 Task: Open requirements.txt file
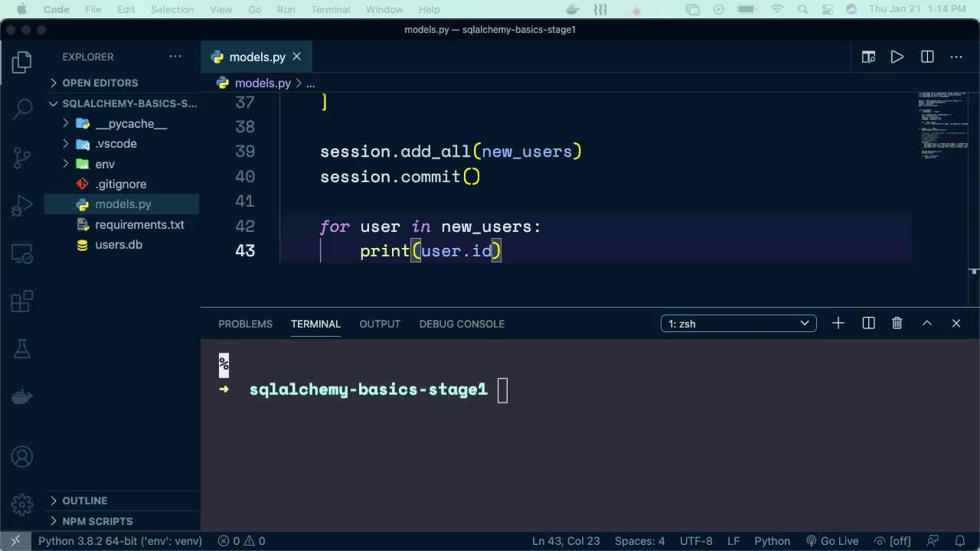pyautogui.click(x=122, y=225)
